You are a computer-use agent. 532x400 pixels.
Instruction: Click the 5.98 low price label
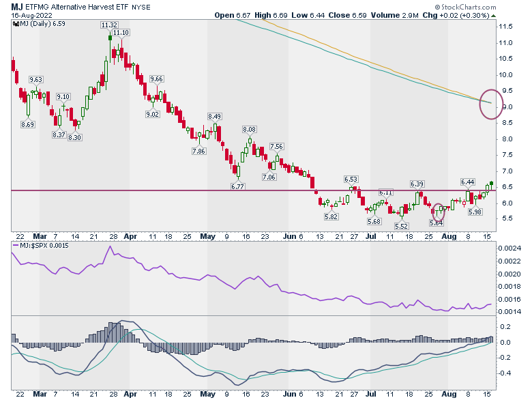click(475, 212)
